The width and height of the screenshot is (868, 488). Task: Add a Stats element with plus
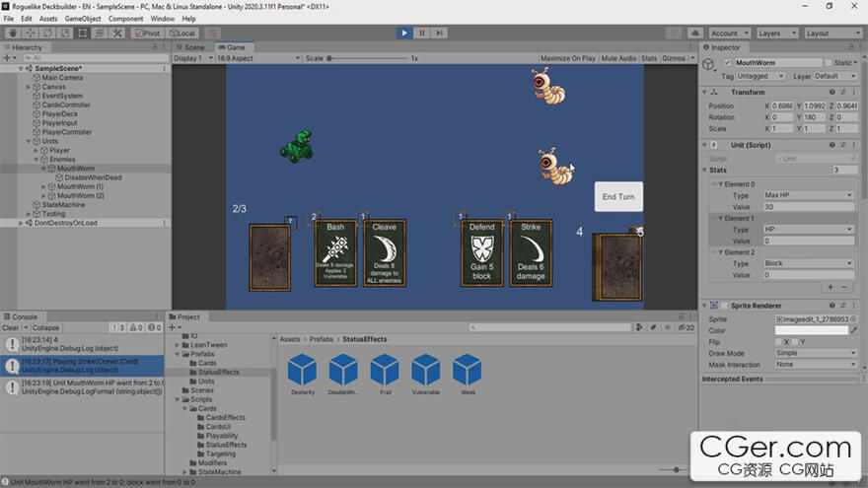[831, 287]
